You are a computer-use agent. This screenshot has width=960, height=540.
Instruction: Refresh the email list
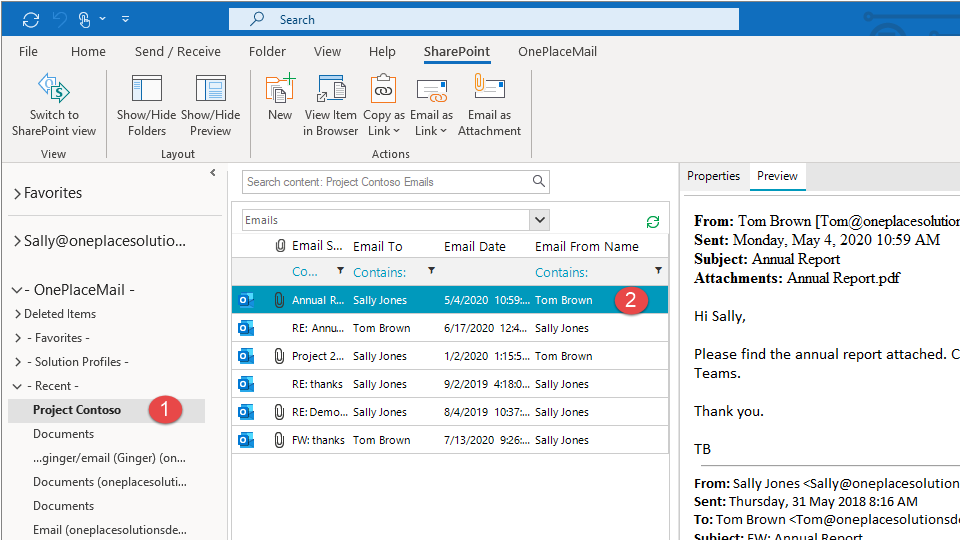[653, 221]
